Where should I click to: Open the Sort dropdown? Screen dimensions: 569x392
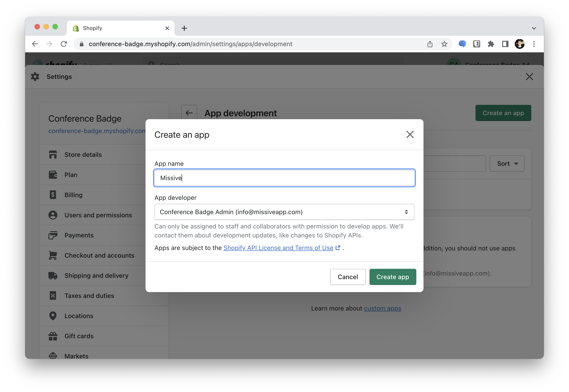click(x=507, y=164)
